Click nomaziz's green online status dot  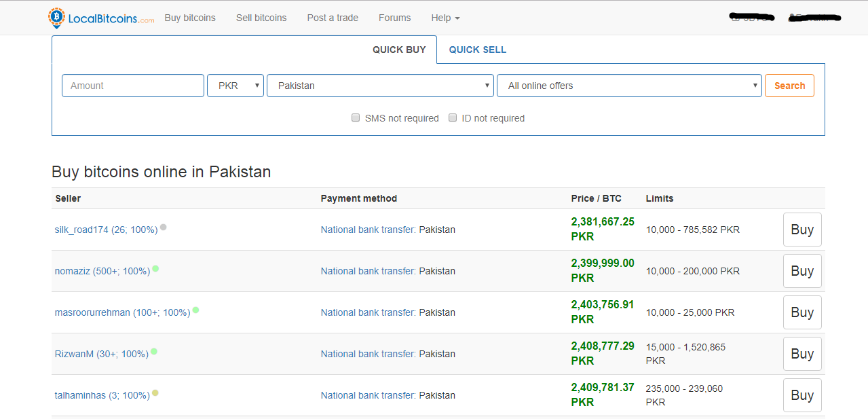point(155,269)
